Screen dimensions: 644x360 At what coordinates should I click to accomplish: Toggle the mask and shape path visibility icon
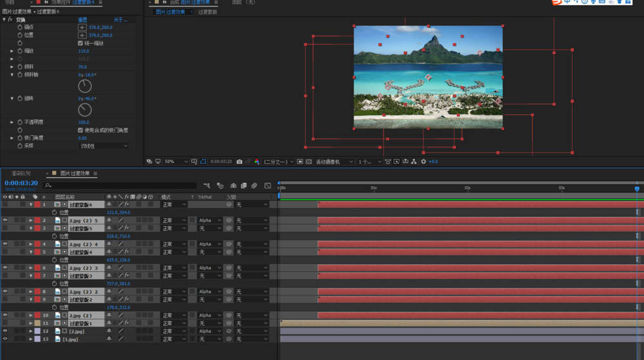[204, 162]
